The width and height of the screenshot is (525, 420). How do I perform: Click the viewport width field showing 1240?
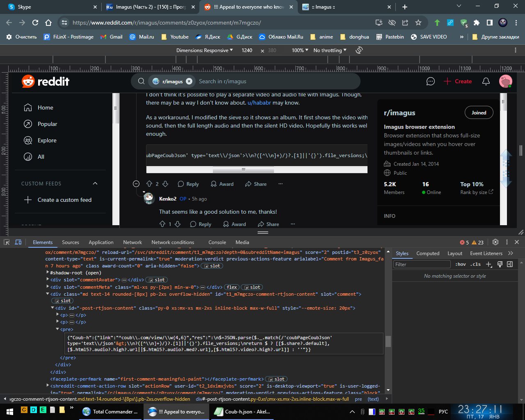coord(247,50)
